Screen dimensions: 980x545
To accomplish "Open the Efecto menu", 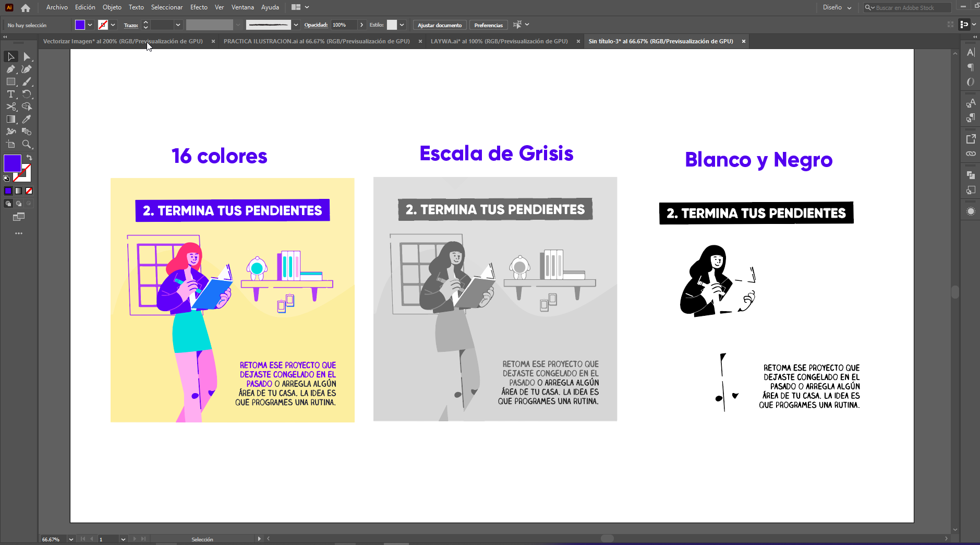I will pos(199,7).
